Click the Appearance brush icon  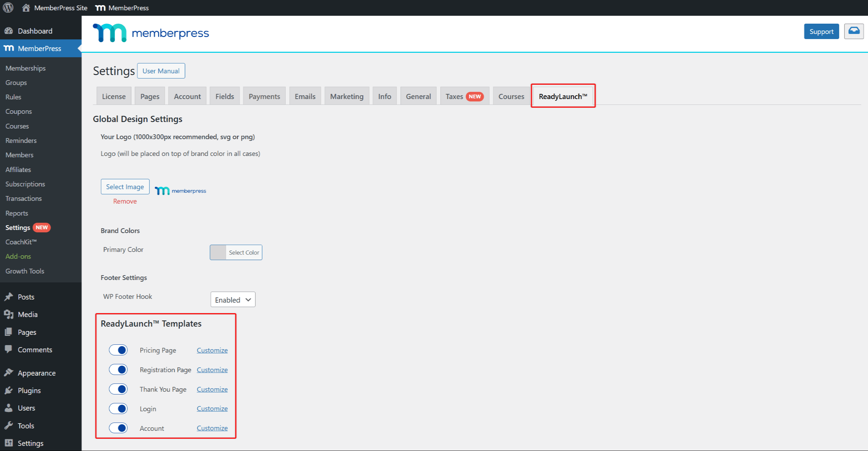click(9, 373)
